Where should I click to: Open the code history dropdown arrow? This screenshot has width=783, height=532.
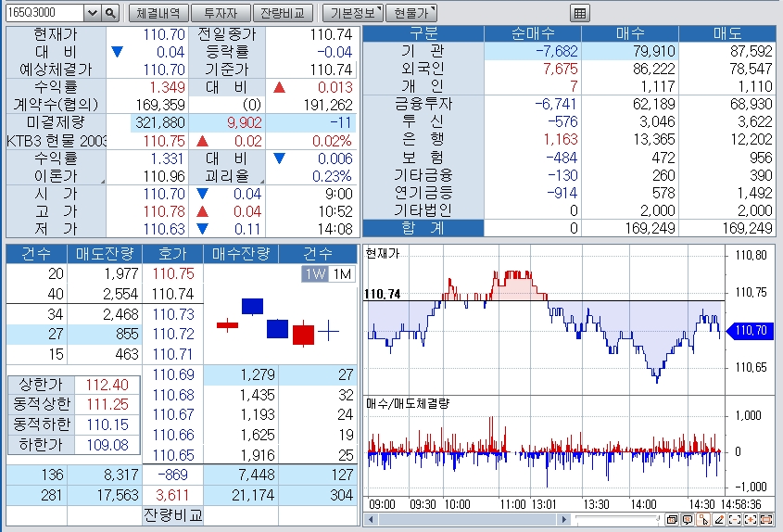pyautogui.click(x=93, y=13)
